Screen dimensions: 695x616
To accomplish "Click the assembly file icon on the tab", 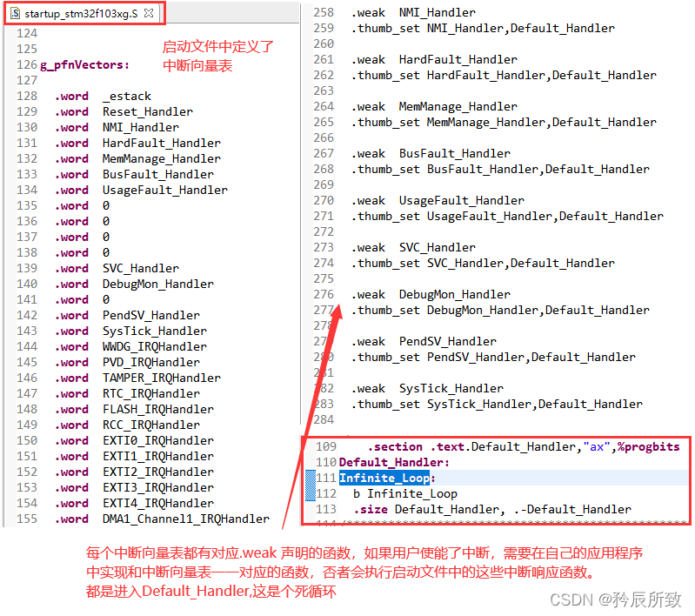I will tap(16, 13).
